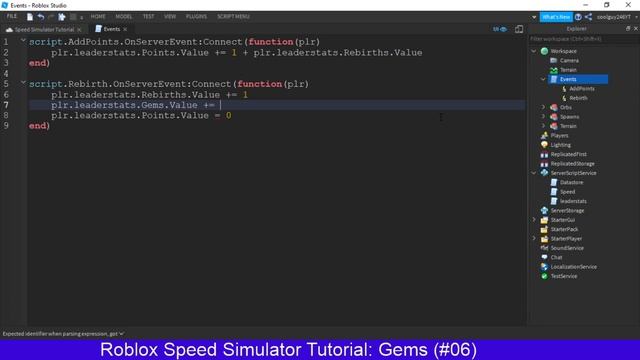The height and width of the screenshot is (360, 640).
Task: Click the ServerScriptService icon
Action: tap(544, 173)
